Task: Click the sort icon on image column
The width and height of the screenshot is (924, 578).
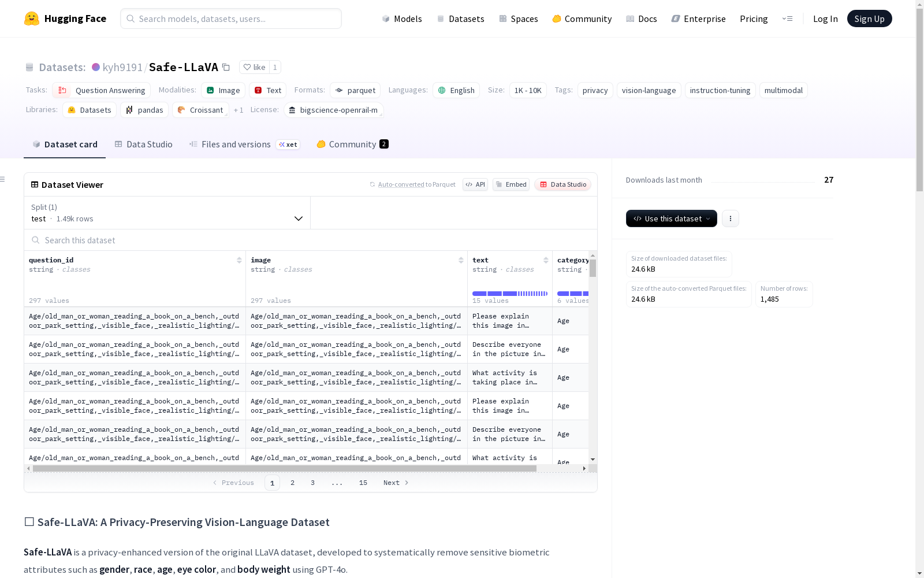Action: 461,260
